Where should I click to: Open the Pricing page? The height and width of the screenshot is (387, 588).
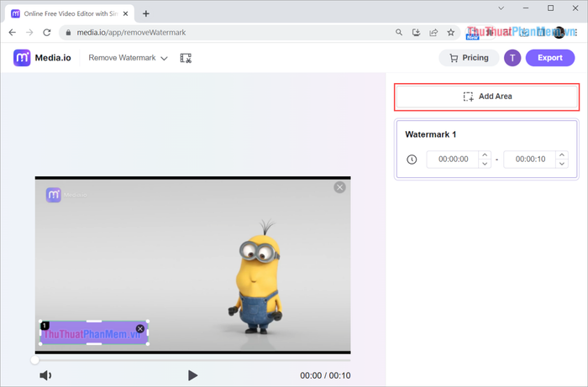point(469,58)
